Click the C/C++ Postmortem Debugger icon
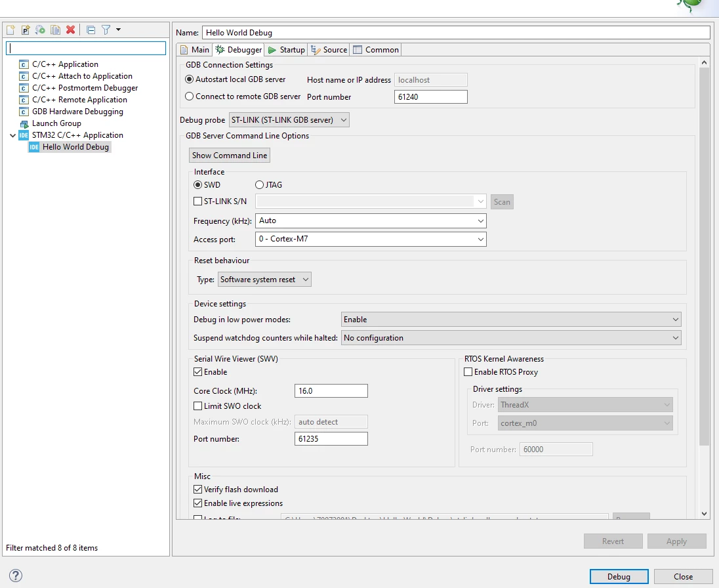Viewport: 719px width, 588px height. pos(24,88)
